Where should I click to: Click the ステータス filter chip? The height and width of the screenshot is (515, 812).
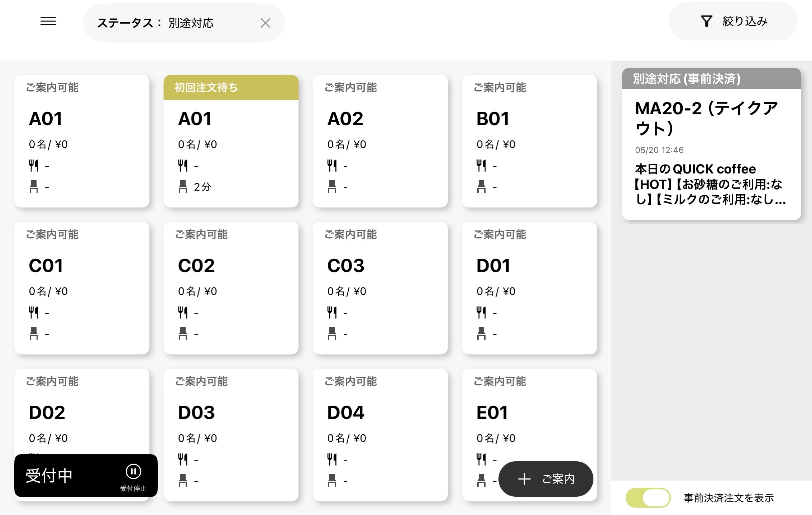[183, 23]
